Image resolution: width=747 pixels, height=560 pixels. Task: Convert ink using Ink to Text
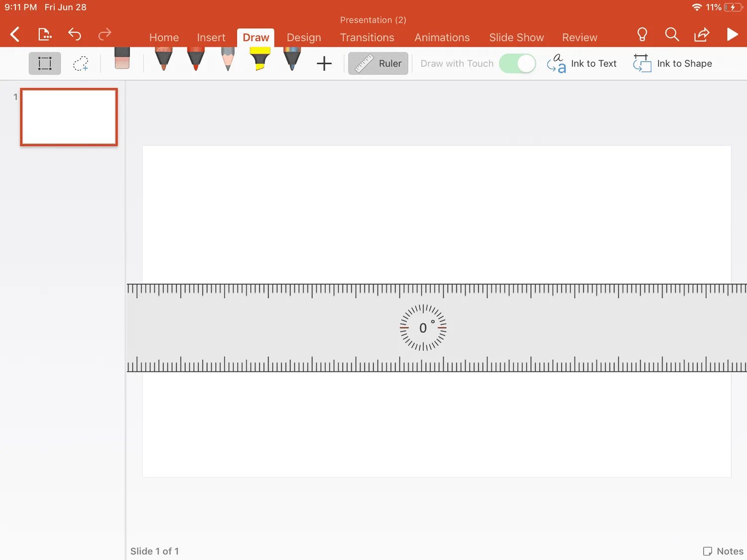[x=582, y=64]
